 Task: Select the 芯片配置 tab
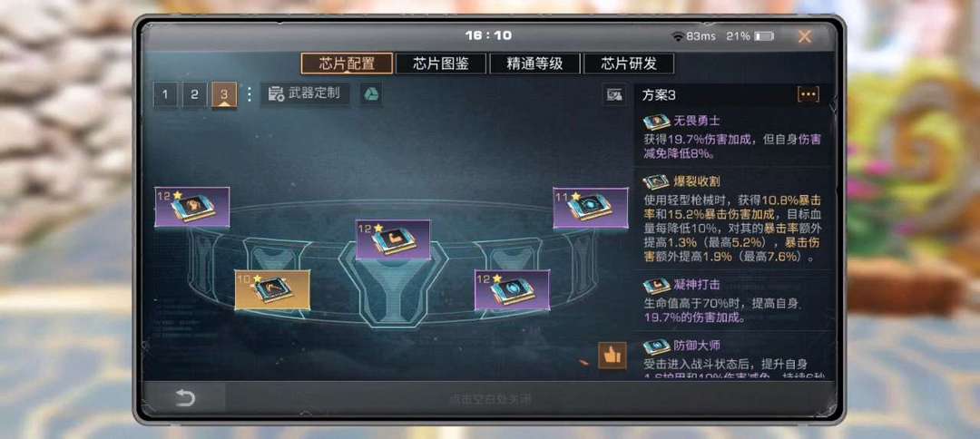click(347, 63)
